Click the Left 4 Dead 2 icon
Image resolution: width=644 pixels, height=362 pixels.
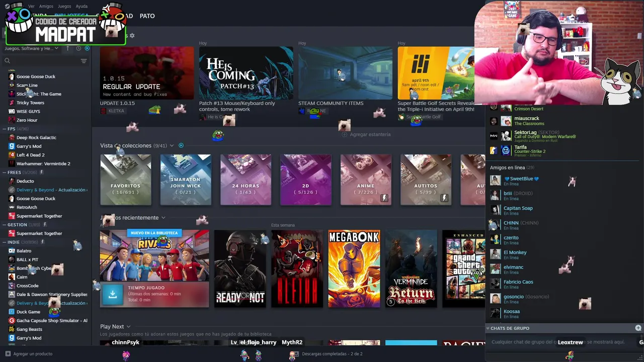tap(12, 155)
